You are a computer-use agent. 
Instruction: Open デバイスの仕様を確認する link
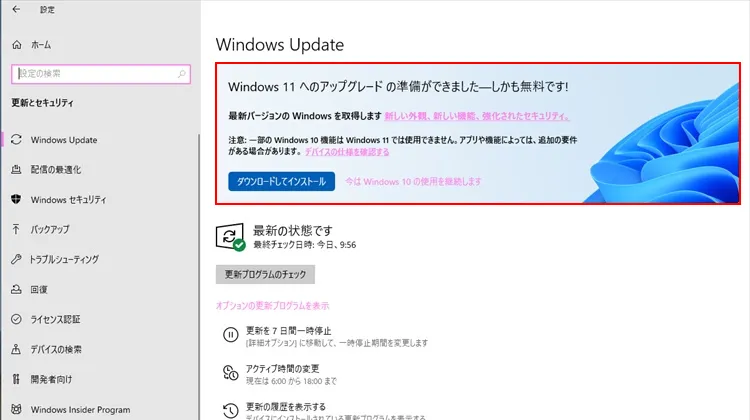click(x=347, y=152)
